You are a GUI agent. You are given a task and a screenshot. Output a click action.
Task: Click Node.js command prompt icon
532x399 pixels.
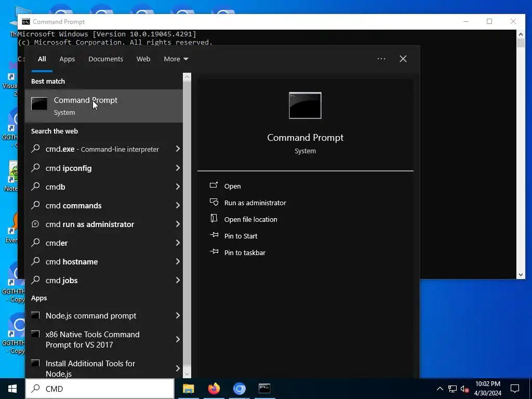[x=35, y=315]
